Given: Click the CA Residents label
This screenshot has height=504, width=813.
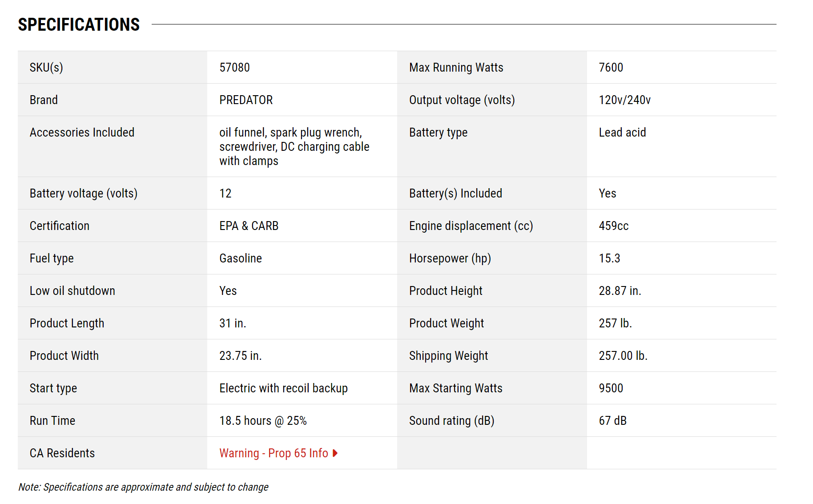Looking at the screenshot, I should (62, 453).
